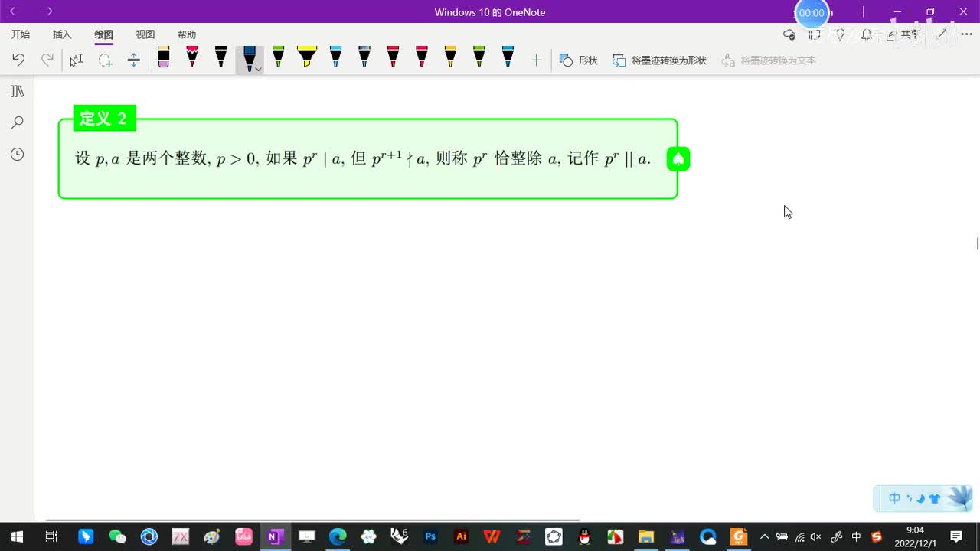Open WeChat from the taskbar

coord(117,536)
